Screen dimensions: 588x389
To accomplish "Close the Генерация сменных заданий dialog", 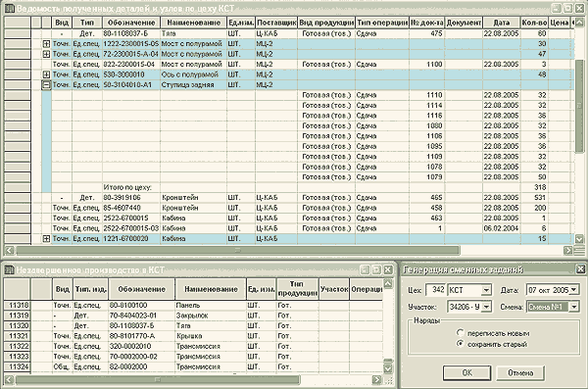I will click(x=580, y=268).
